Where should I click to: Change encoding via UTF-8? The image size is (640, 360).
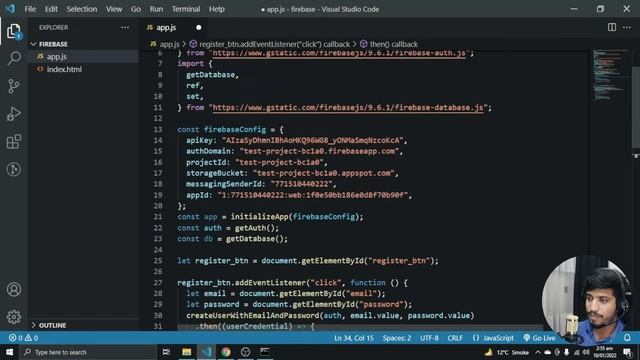tap(429, 338)
